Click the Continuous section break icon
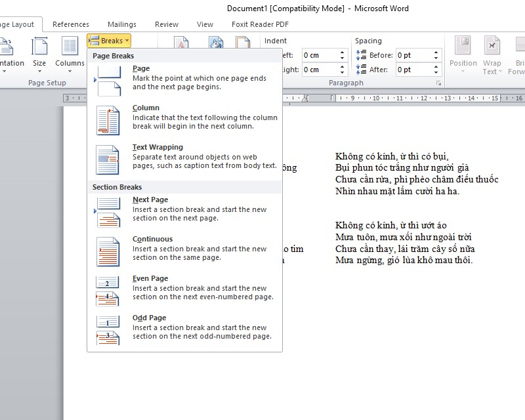This screenshot has height=420, width=525. point(108,252)
